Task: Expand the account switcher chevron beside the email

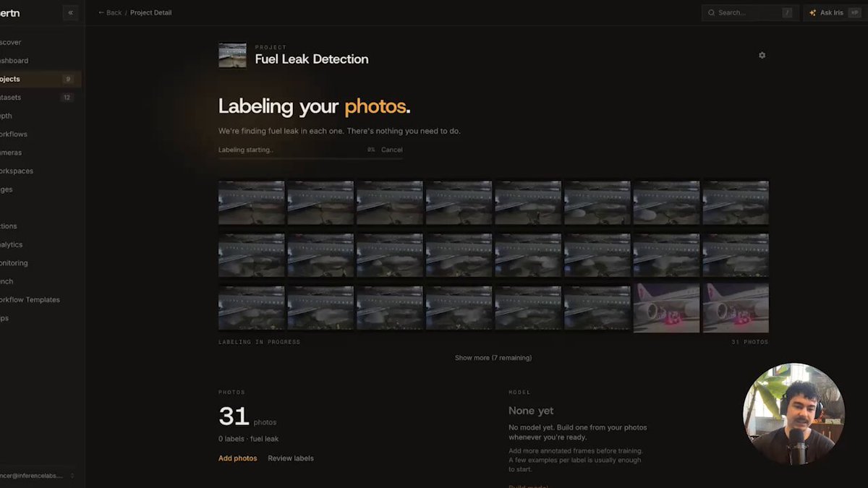Action: pos(72,476)
